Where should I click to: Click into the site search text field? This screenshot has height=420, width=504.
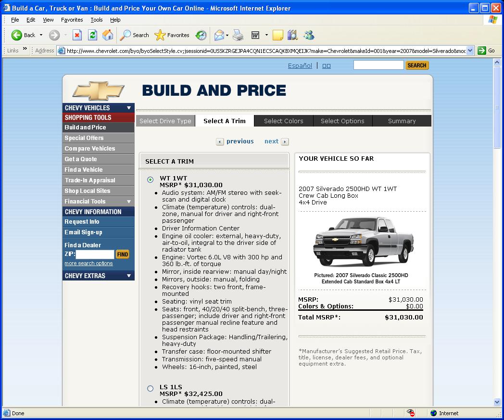378,65
